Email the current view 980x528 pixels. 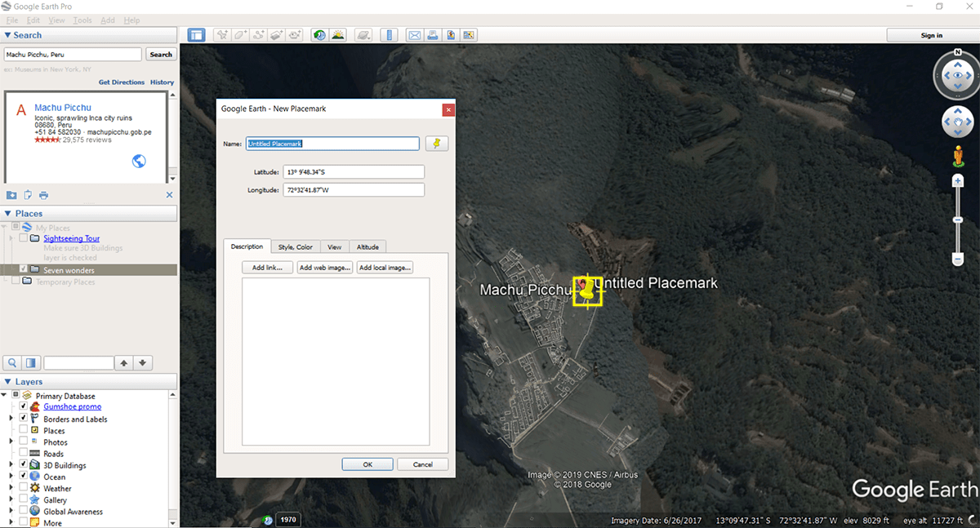(415, 34)
